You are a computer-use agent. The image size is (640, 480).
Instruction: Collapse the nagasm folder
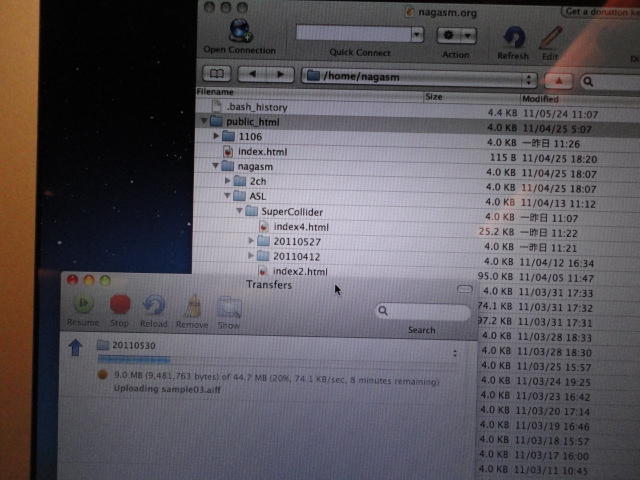point(215,166)
